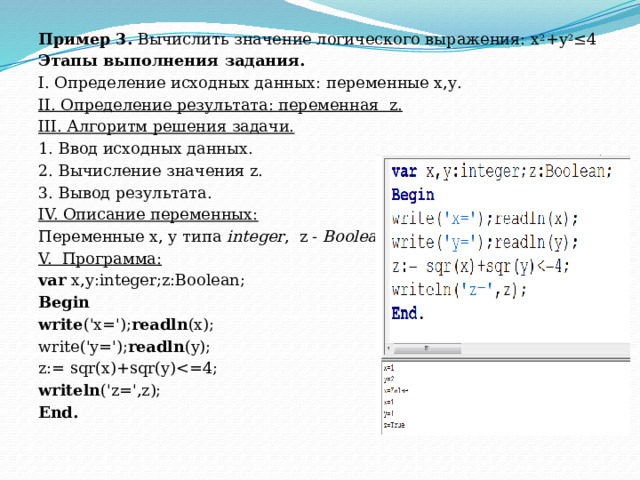640x480 pixels.
Task: Click the step '3. Вывод результата.'
Action: (x=125, y=193)
